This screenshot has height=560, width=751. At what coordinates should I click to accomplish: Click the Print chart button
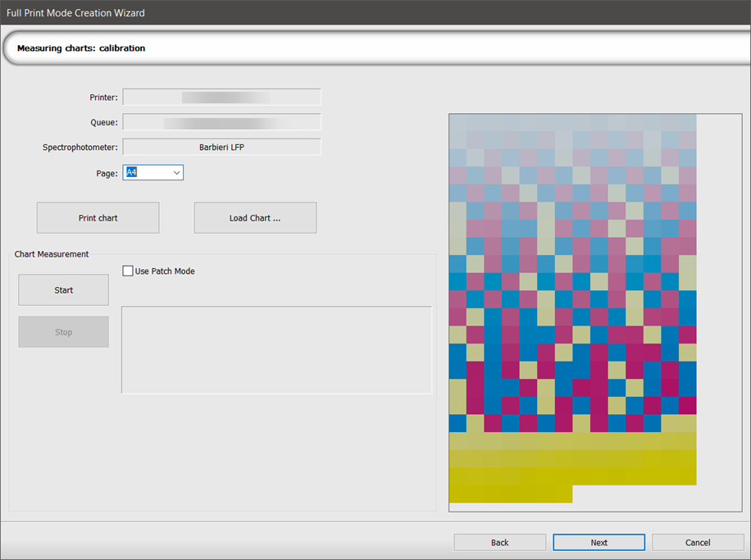97,217
